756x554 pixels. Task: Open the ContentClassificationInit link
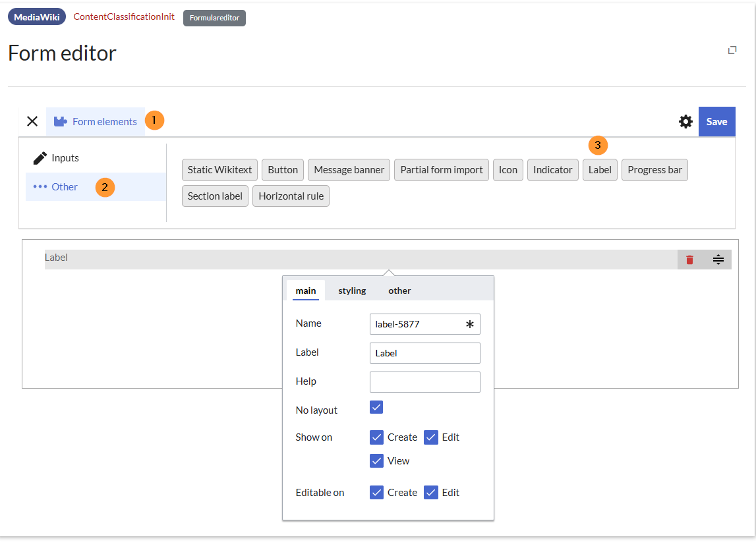tap(124, 16)
